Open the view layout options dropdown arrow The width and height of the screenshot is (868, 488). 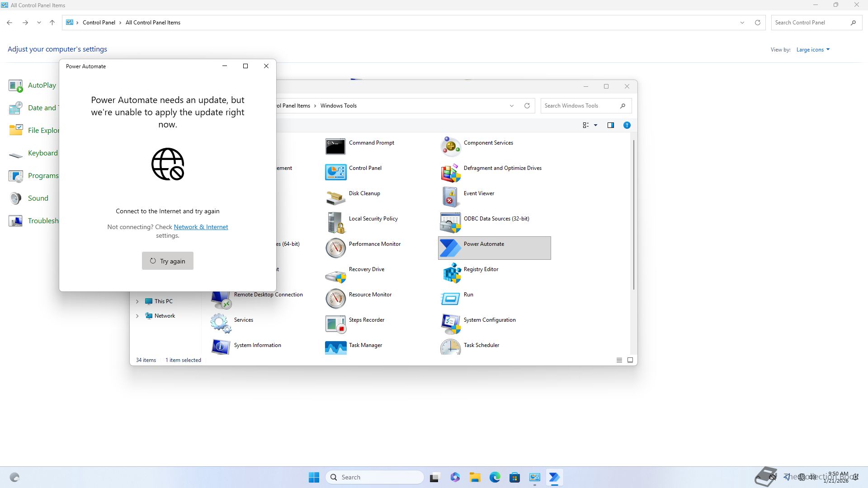[595, 125]
